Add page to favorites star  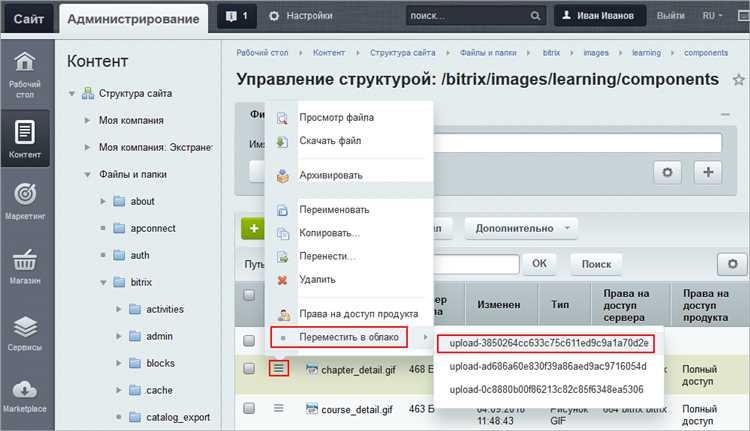[x=738, y=80]
